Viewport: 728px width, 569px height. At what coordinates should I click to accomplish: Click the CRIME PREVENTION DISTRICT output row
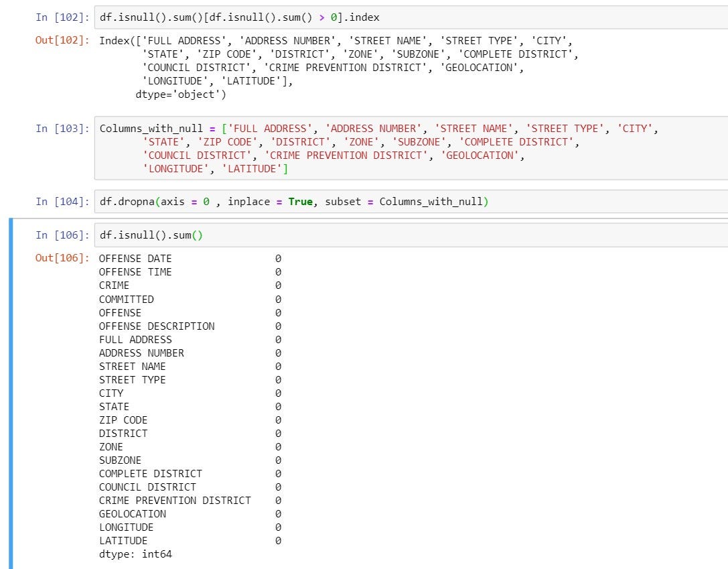click(174, 500)
